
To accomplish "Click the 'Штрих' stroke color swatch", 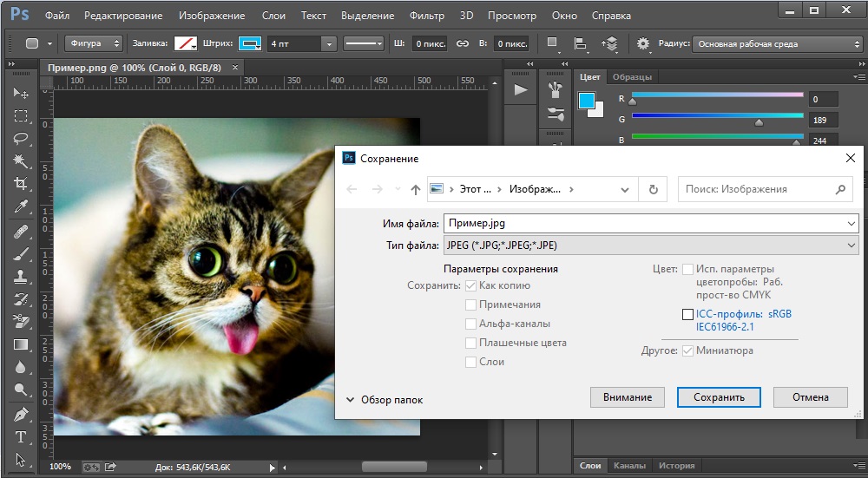I will point(250,43).
